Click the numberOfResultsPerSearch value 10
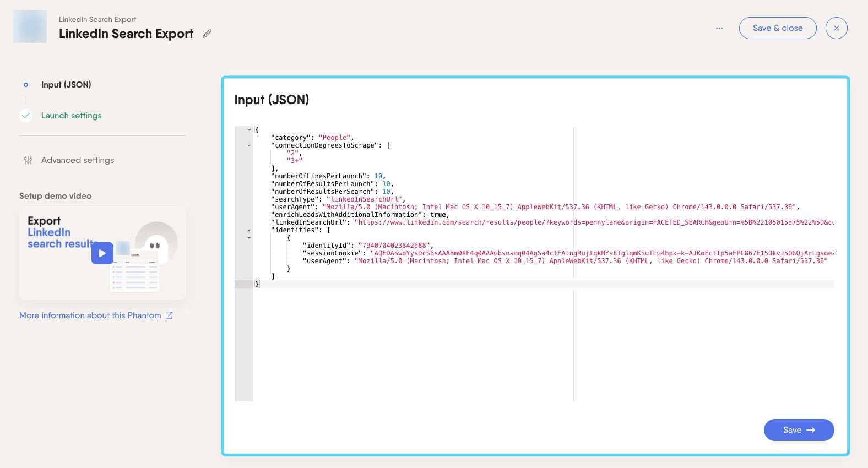This screenshot has height=468, width=868. pyautogui.click(x=387, y=192)
